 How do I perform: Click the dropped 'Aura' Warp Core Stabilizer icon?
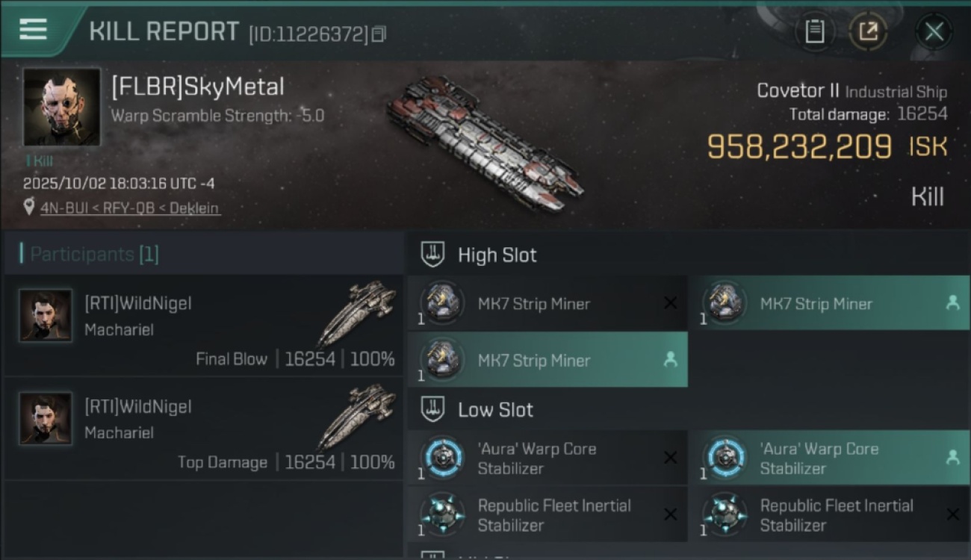tap(725, 458)
